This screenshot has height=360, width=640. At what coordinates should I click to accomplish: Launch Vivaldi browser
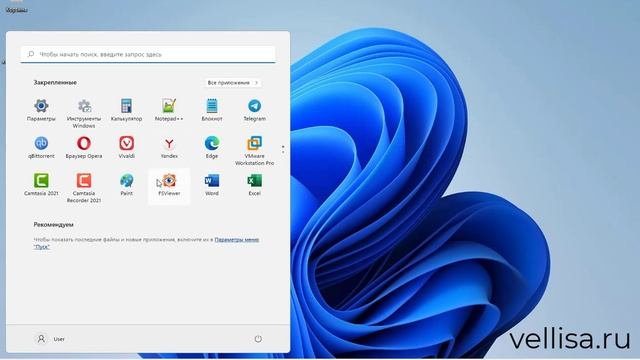(127, 147)
